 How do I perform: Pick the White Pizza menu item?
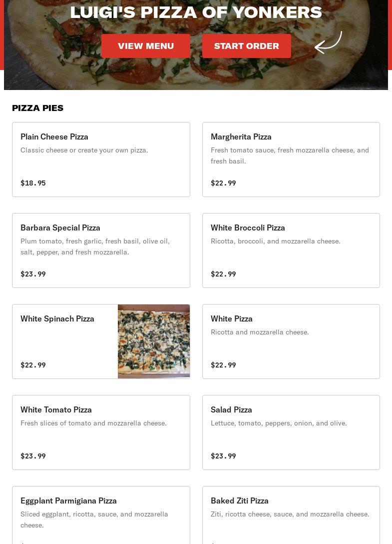click(x=291, y=341)
